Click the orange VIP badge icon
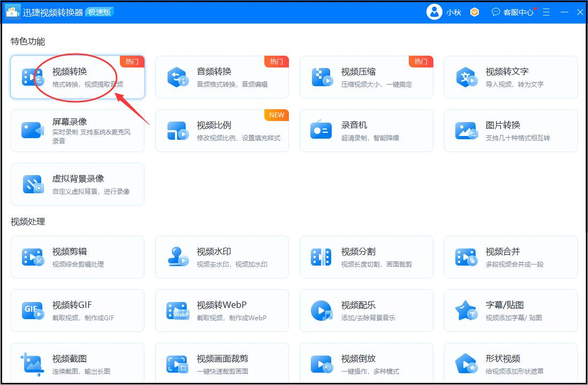 click(475, 12)
